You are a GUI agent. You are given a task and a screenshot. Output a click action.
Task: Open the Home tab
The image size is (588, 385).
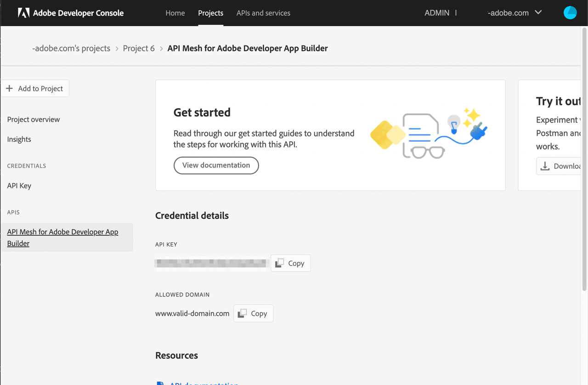tap(175, 13)
